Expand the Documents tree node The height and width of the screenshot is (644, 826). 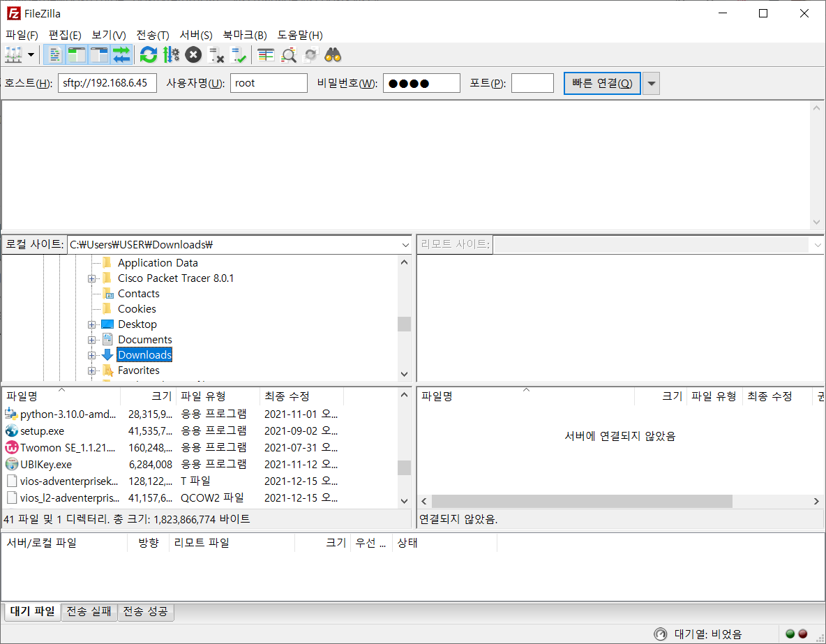pos(91,340)
